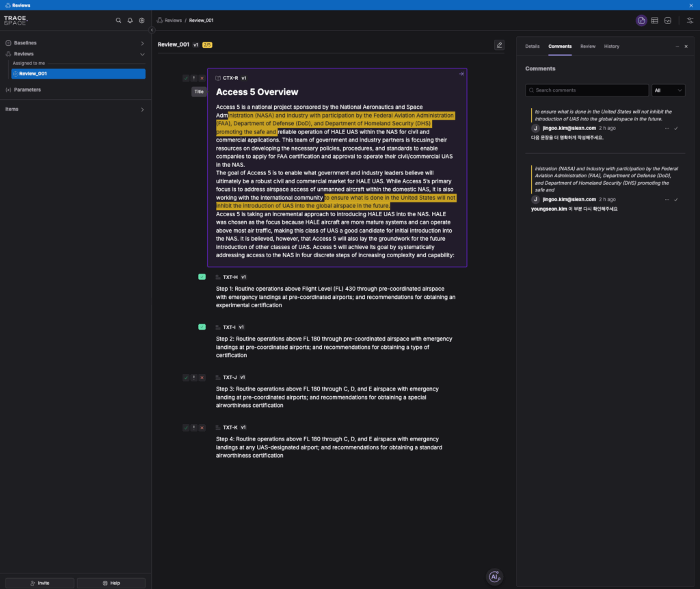
Task: Click the TXT-K item type icon
Action: click(x=218, y=428)
